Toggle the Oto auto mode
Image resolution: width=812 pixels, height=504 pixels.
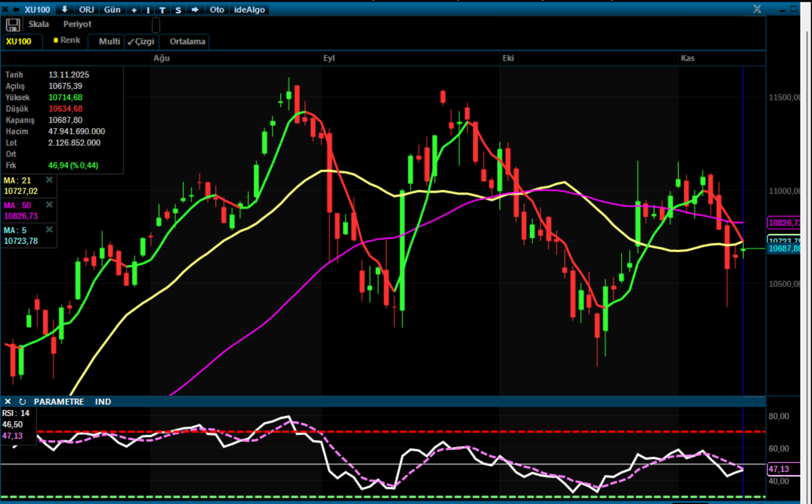217,10
